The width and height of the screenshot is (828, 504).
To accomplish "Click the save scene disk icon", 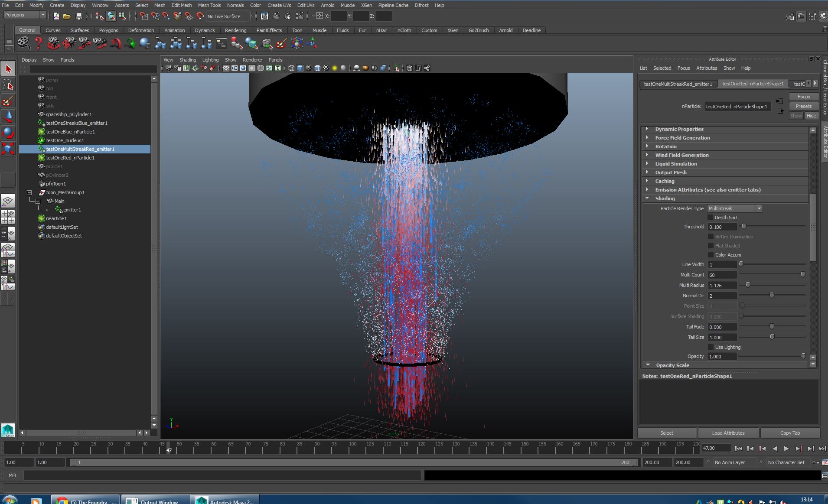I will (78, 16).
